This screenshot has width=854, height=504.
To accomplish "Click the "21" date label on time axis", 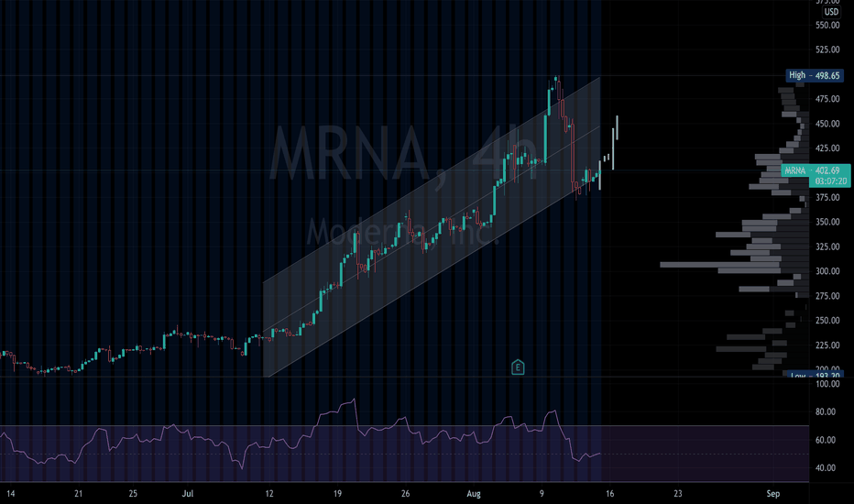I will (x=79, y=494).
